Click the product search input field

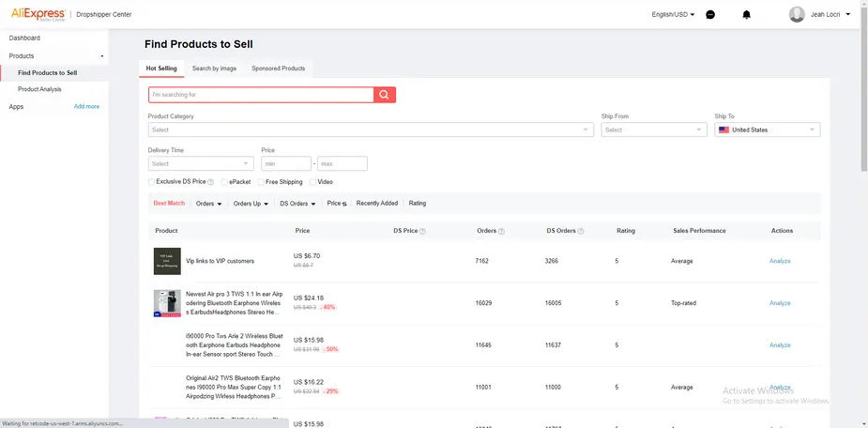pos(261,95)
